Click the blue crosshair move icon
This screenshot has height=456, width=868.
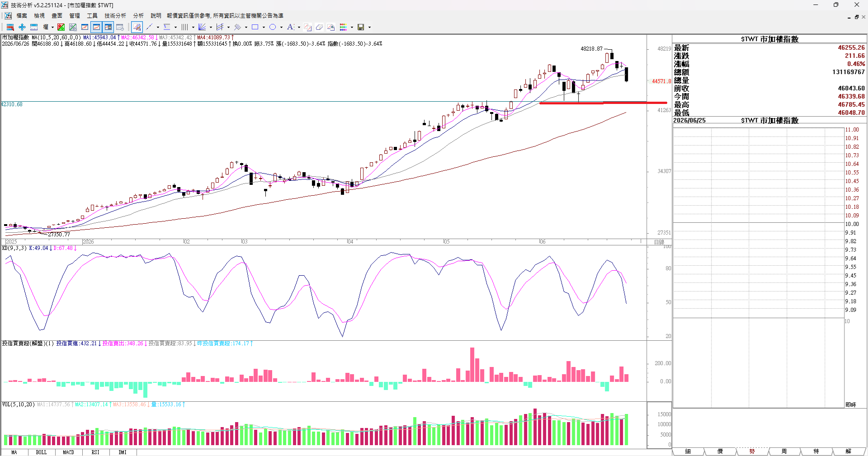(x=22, y=27)
